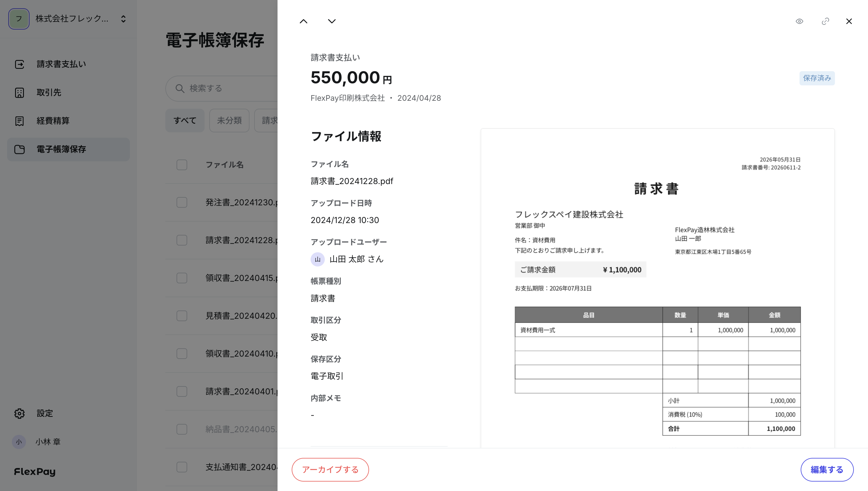Click upload date 2024/12/28 10:30
868x491 pixels.
(x=345, y=220)
